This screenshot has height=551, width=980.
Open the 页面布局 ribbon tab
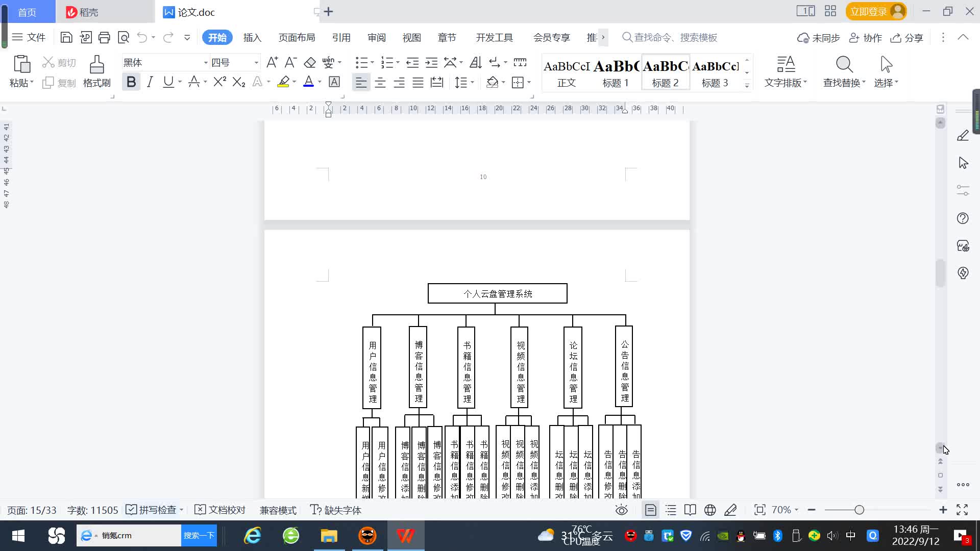pos(297,37)
